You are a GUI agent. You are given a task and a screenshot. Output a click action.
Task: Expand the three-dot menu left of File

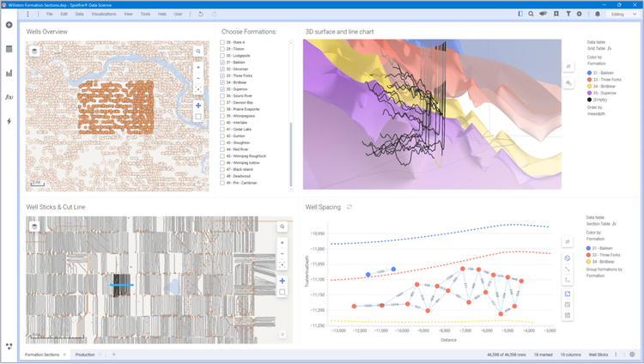[28, 14]
